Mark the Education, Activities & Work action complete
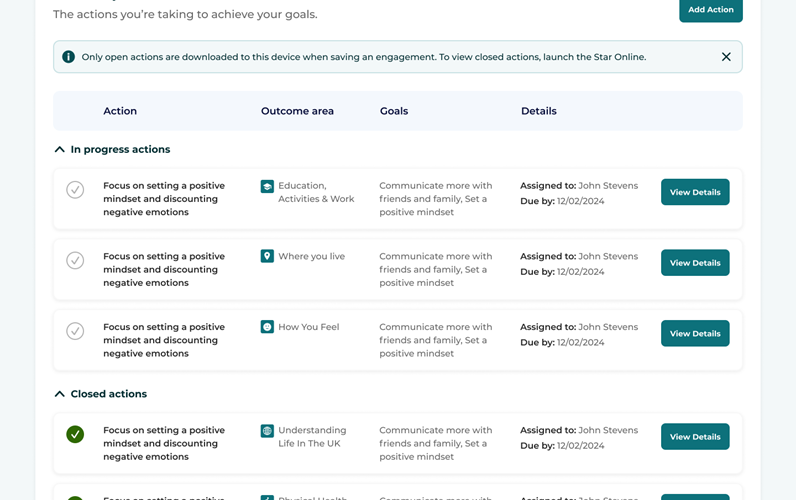Image resolution: width=796 pixels, height=500 pixels. pos(75,190)
